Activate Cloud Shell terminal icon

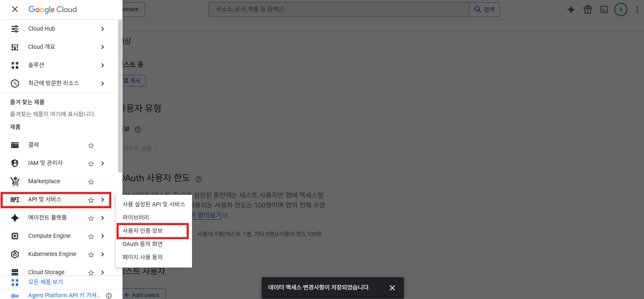(x=604, y=10)
